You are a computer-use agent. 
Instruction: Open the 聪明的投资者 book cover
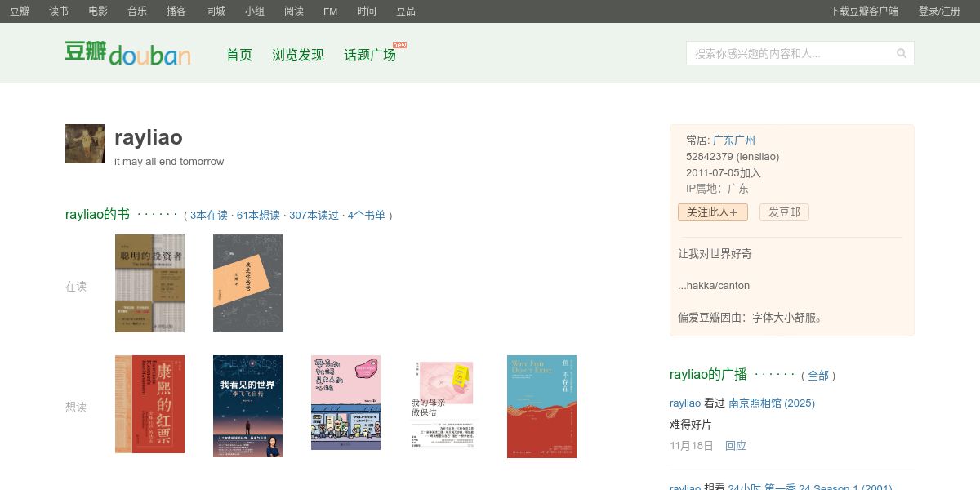149,283
